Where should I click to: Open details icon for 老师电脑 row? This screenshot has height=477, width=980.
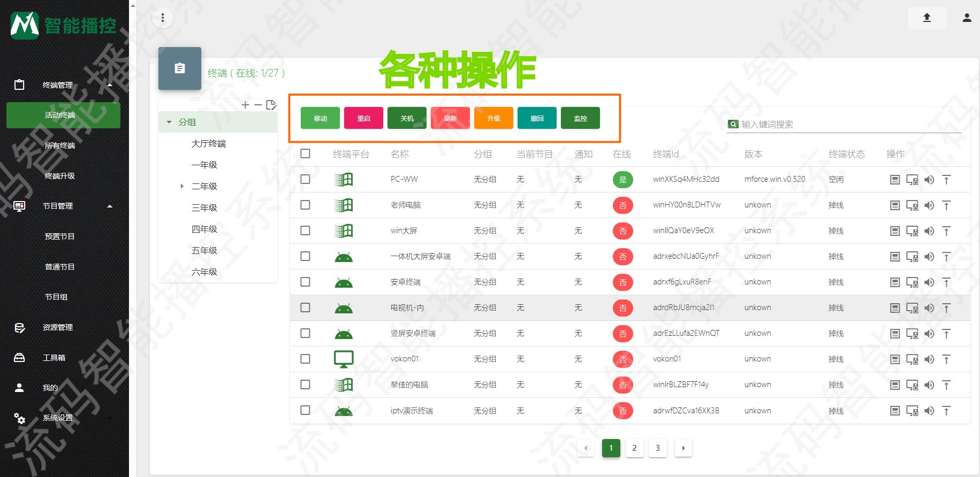(x=895, y=205)
